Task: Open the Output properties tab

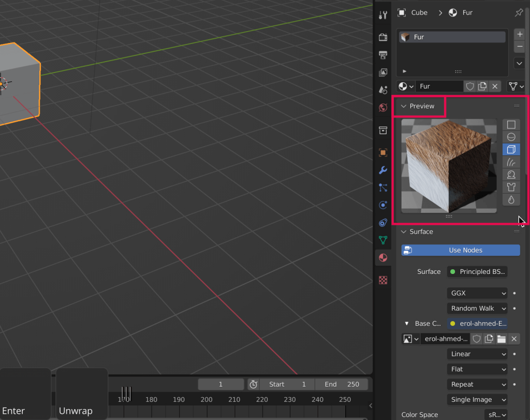Action: pyautogui.click(x=383, y=55)
